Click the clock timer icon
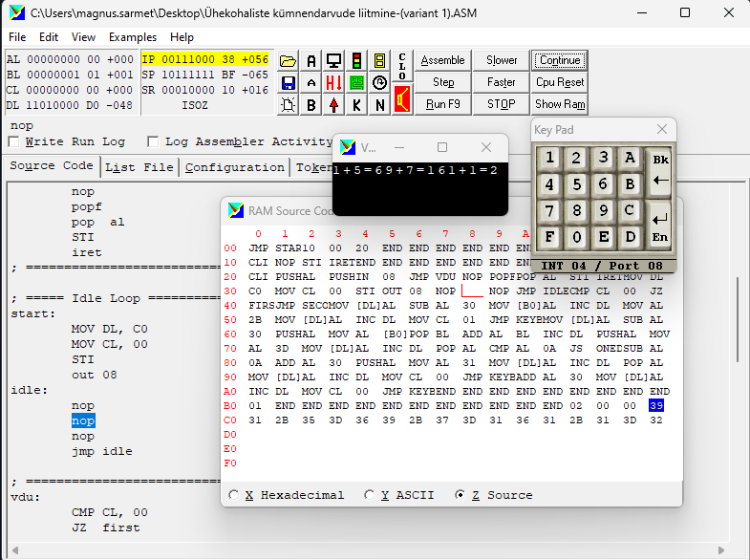 [380, 83]
